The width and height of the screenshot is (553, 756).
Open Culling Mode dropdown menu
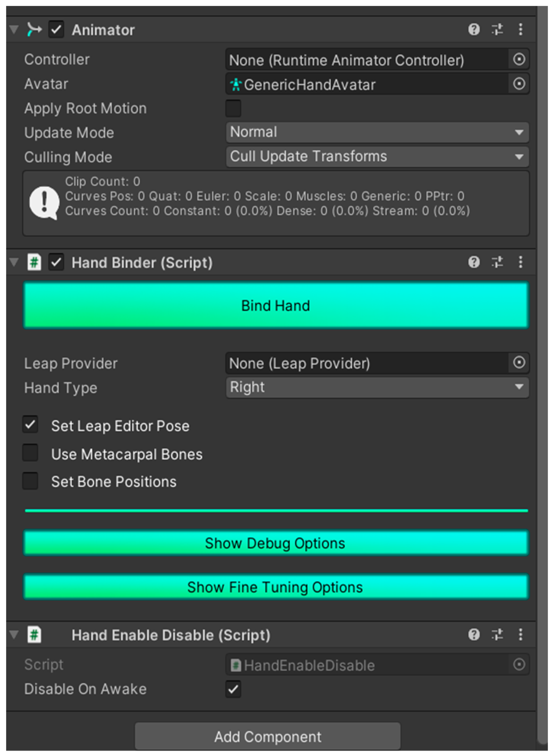[377, 156]
